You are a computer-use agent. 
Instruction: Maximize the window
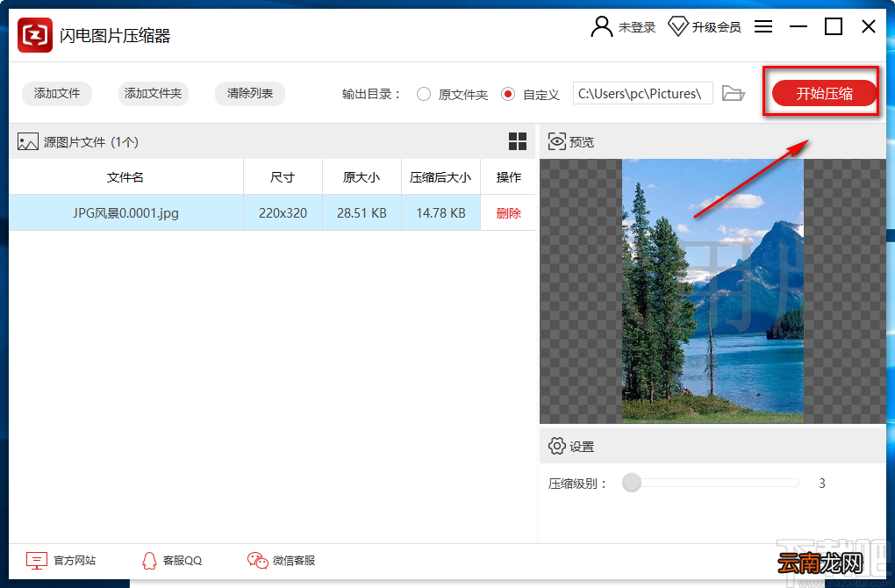834,26
